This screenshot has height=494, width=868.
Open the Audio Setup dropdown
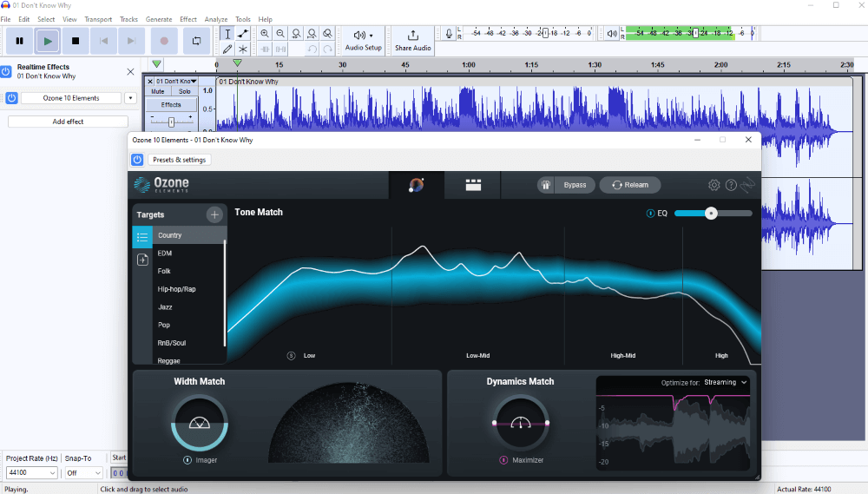pos(363,41)
